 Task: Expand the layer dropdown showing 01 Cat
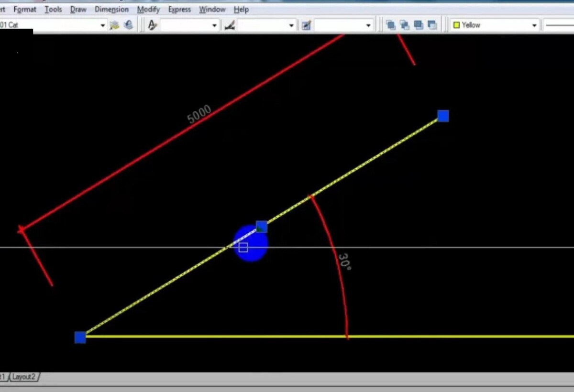[102, 25]
